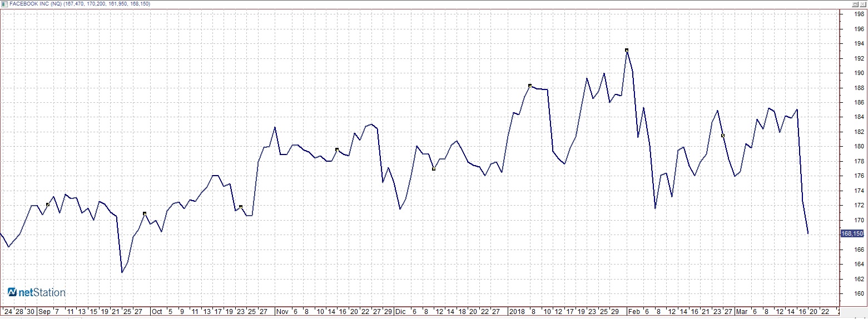Select the chart marker near 181.5 in late February

tap(722, 136)
